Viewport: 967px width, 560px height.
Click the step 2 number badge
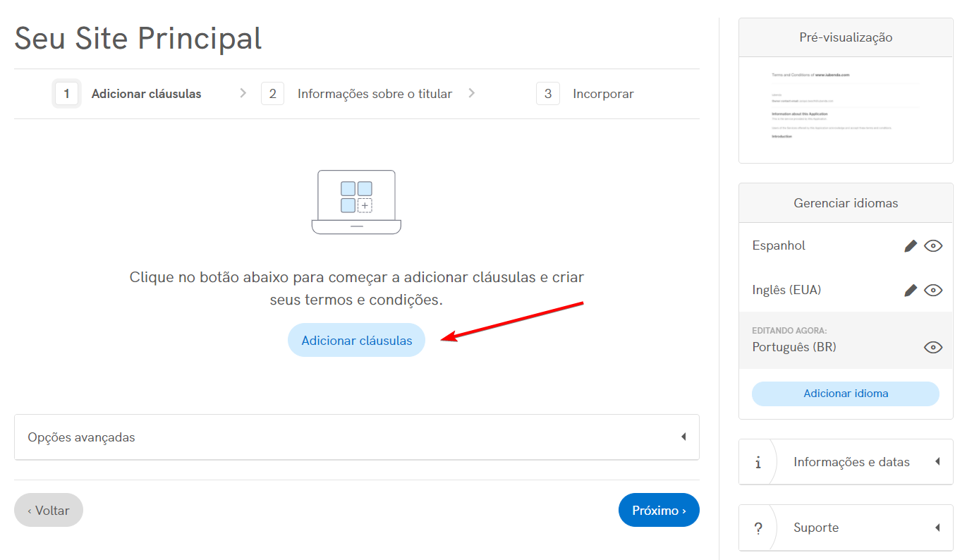[x=272, y=94]
